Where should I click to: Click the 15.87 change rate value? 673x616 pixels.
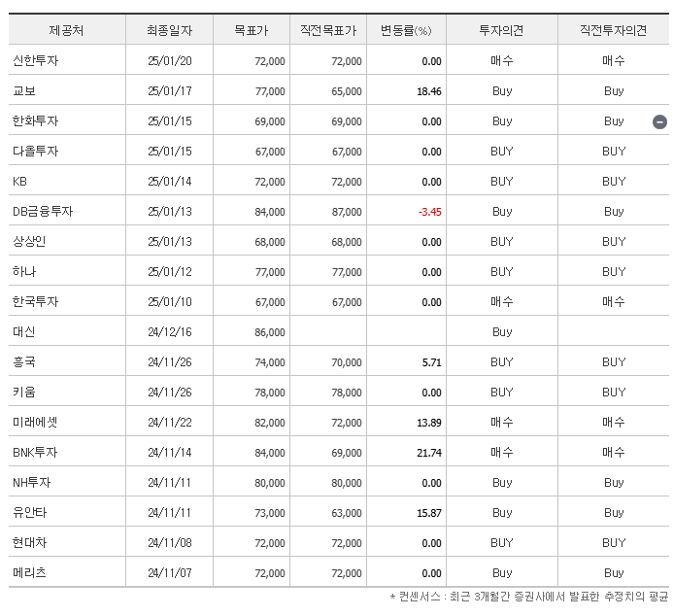(x=429, y=513)
